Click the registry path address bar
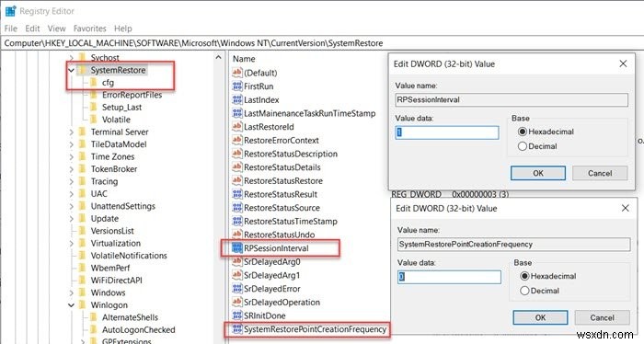Image resolution: width=644 pixels, height=344 pixels. 322,43
